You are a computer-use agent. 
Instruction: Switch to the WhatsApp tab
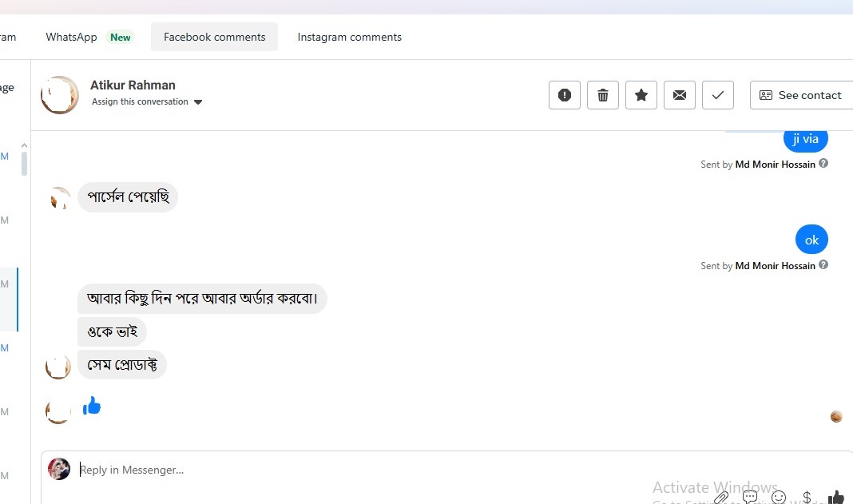click(72, 37)
